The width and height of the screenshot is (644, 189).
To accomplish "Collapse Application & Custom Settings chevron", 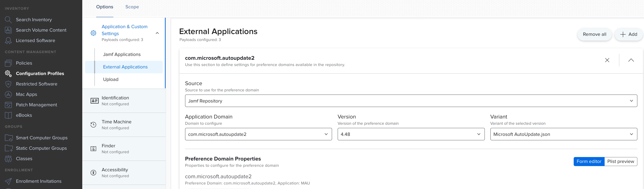I will coord(157,33).
